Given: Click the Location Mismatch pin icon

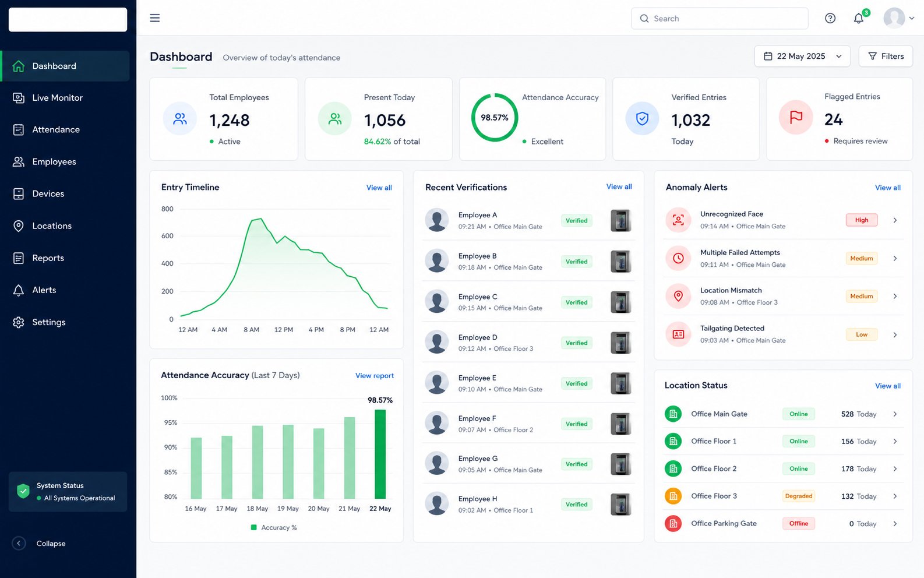Looking at the screenshot, I should tap(678, 296).
